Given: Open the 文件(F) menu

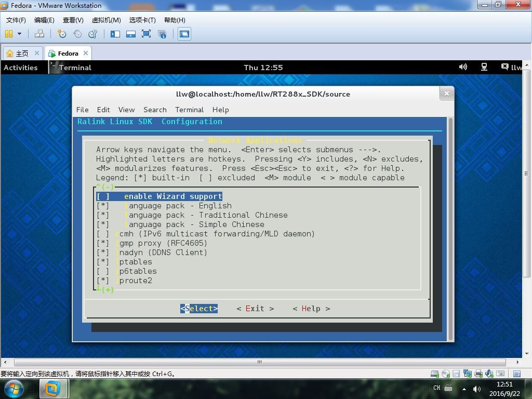Looking at the screenshot, I should pos(16,20).
